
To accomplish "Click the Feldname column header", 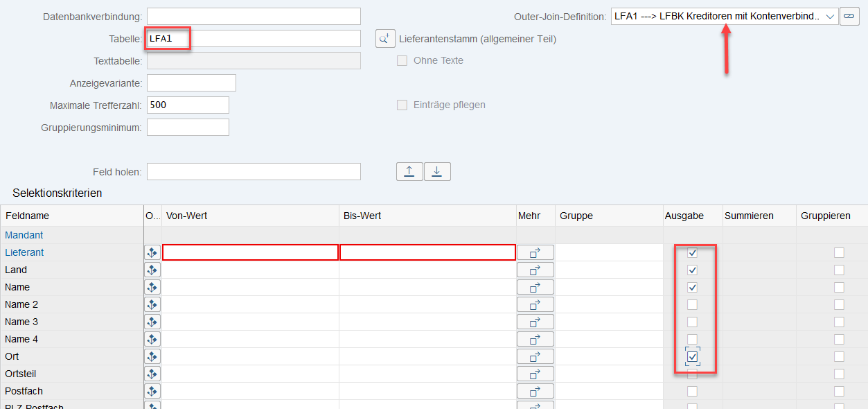I will (x=28, y=216).
